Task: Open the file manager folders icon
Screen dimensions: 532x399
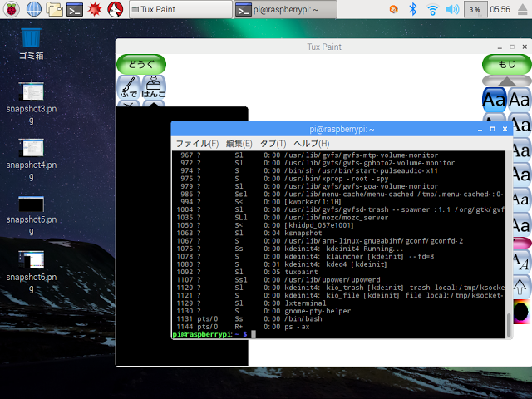Action: tap(55, 9)
